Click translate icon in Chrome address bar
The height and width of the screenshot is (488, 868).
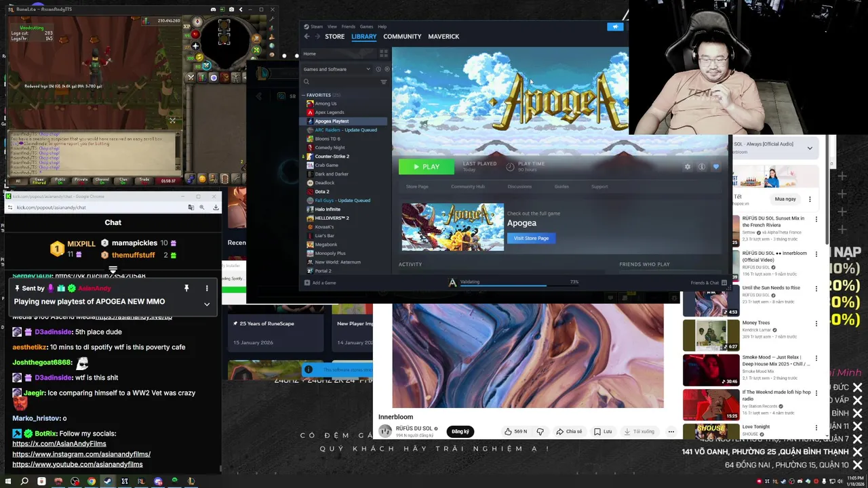pos(191,207)
